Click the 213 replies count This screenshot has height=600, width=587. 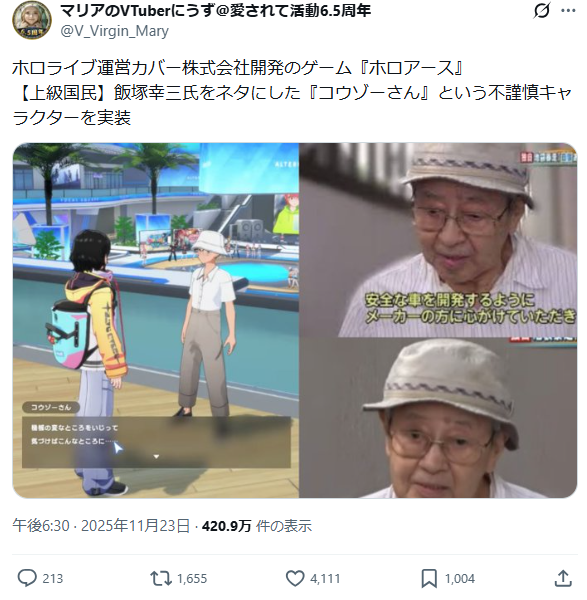pos(52,578)
